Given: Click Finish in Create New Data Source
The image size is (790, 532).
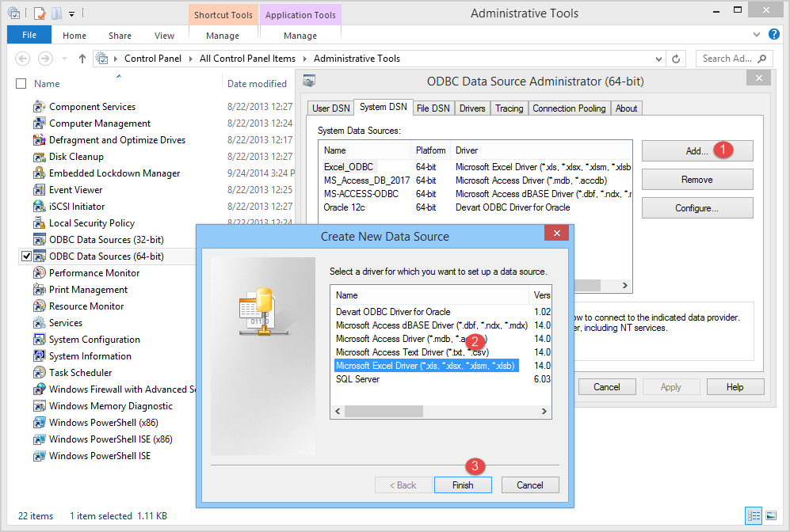Looking at the screenshot, I should [x=463, y=485].
